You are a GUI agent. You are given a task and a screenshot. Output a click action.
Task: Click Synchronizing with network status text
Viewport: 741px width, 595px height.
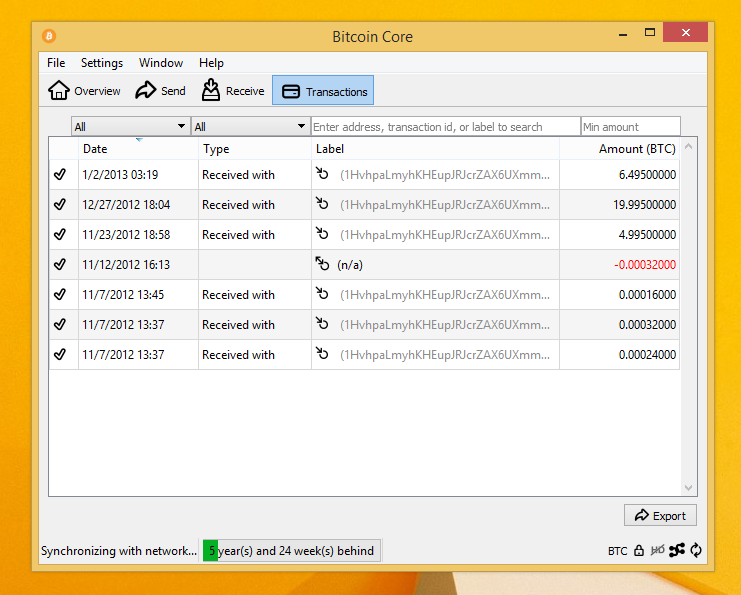click(x=119, y=551)
